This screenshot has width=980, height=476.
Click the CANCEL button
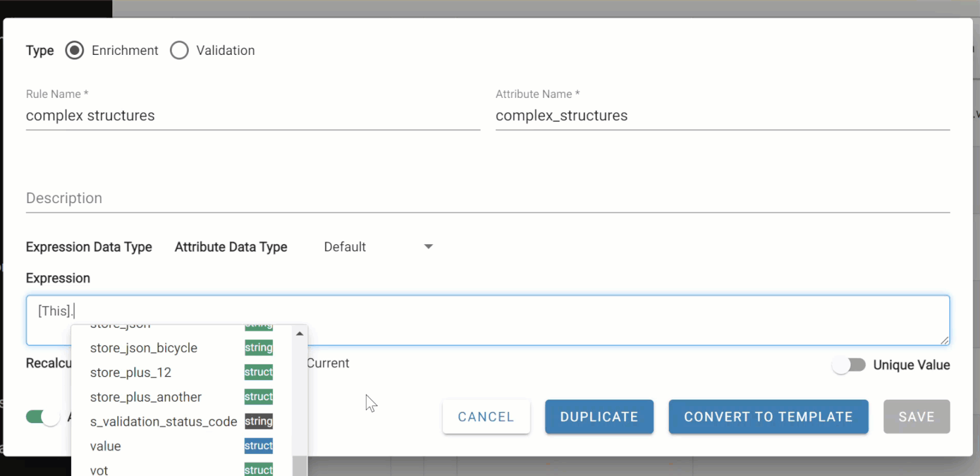click(486, 416)
